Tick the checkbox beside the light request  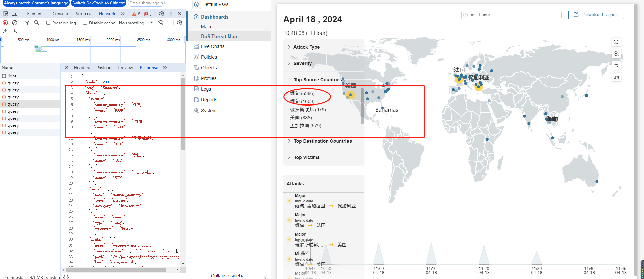4,76
